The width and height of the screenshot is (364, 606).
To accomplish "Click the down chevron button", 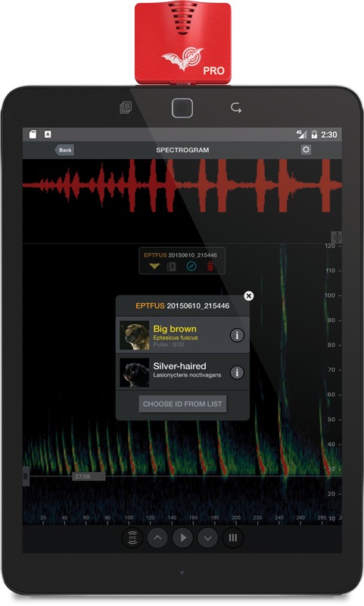I will (207, 538).
